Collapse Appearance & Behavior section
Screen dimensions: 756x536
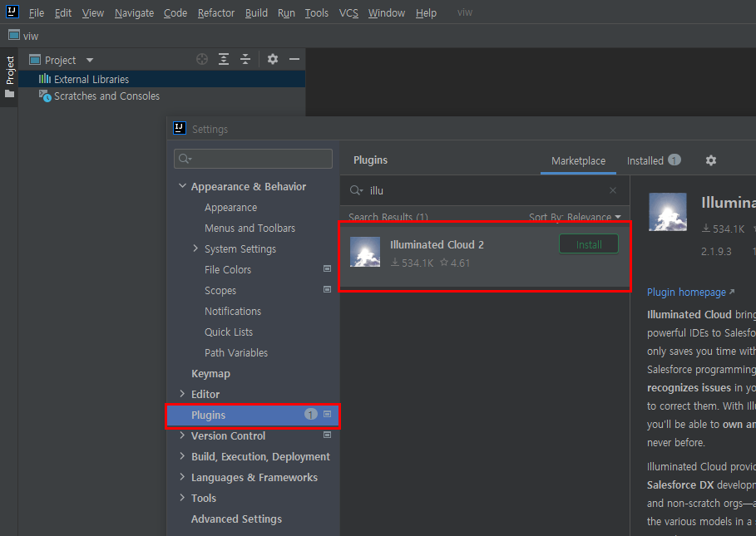(182, 186)
